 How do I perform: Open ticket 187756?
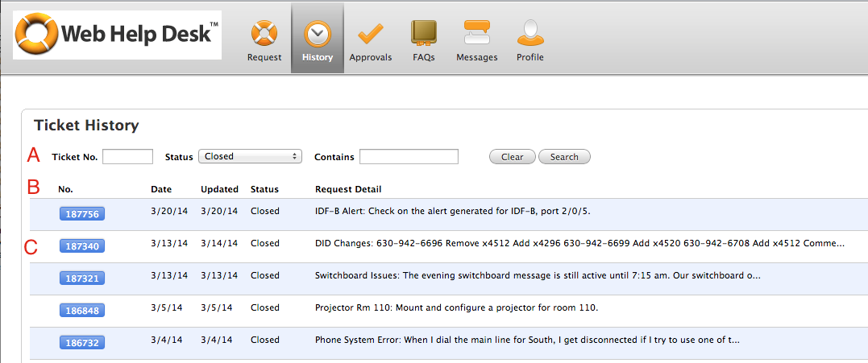(x=81, y=213)
